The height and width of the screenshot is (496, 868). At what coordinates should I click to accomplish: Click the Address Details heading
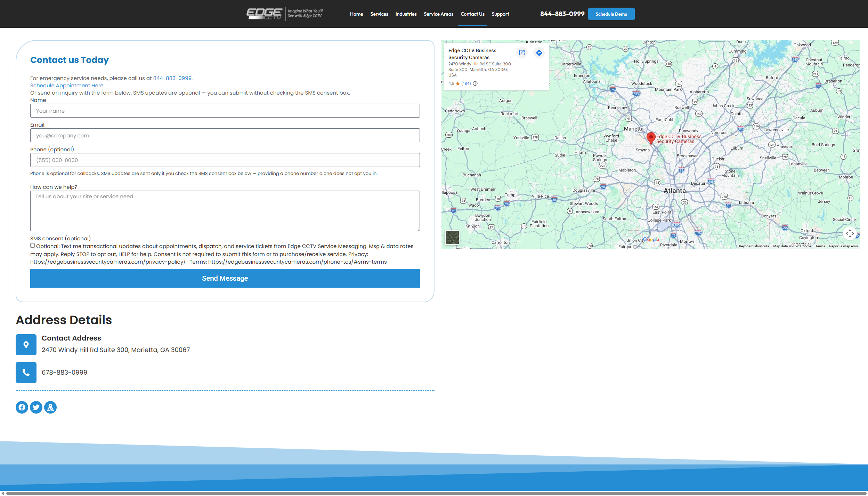point(64,320)
